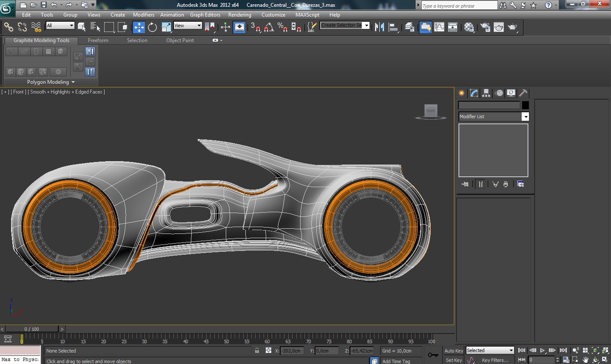The height and width of the screenshot is (364, 611).
Task: Click the Play Animation button
Action: click(542, 350)
